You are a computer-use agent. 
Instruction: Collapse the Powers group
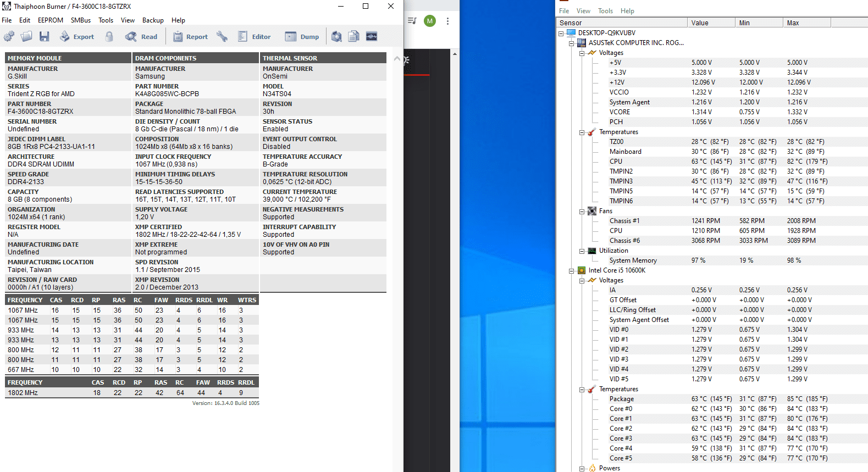coord(582,468)
